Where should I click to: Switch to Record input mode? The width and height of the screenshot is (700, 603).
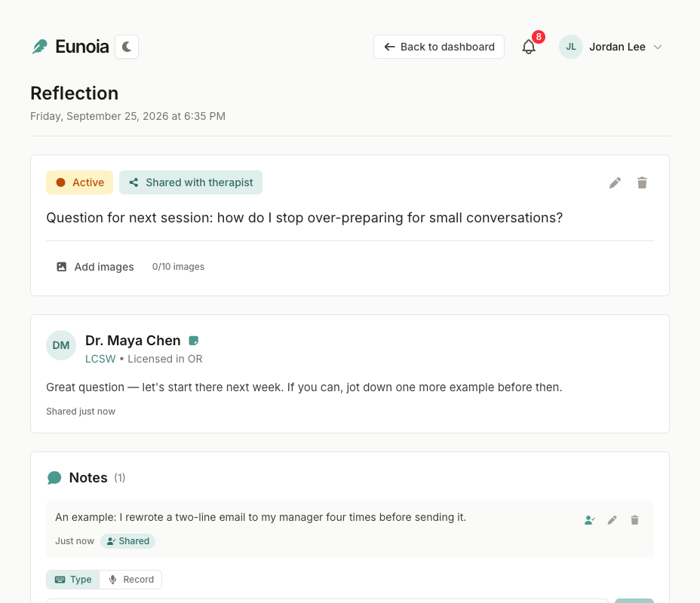point(130,580)
